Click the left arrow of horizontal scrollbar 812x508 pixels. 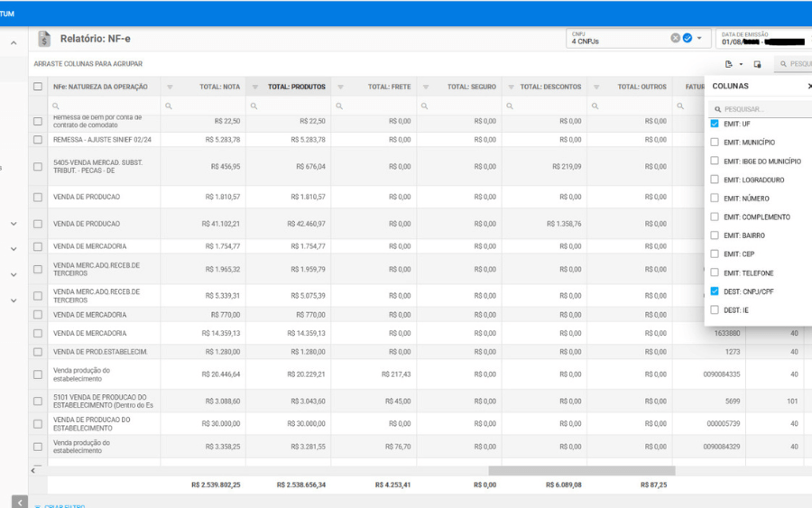tap(33, 471)
